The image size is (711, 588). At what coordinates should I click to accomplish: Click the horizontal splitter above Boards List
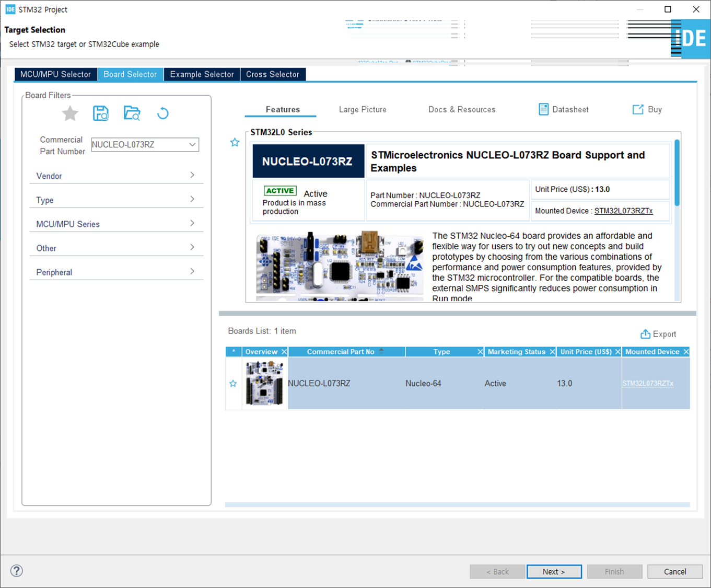[x=458, y=314]
